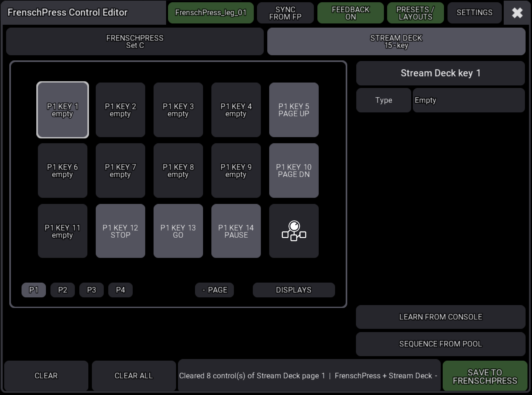Click the 'Cleared 8 control(s)' status message
The image size is (532, 395).
309,376
